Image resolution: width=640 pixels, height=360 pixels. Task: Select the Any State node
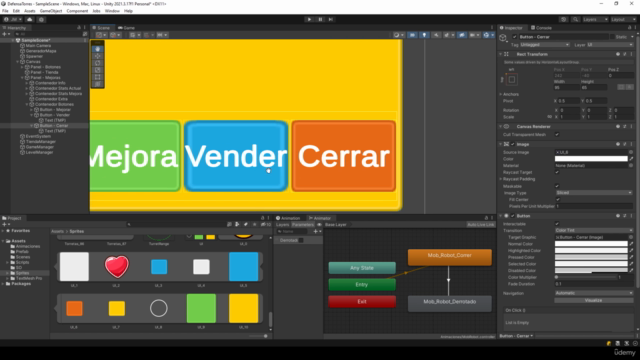point(362,268)
